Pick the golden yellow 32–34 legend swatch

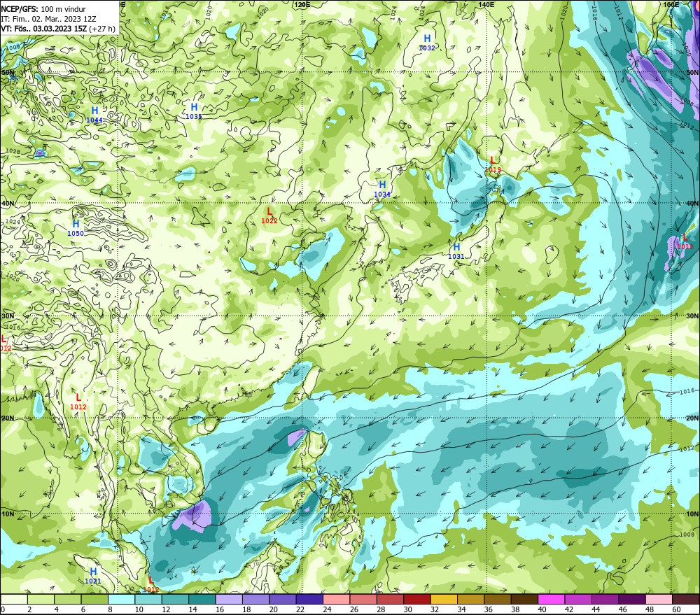coord(444,600)
